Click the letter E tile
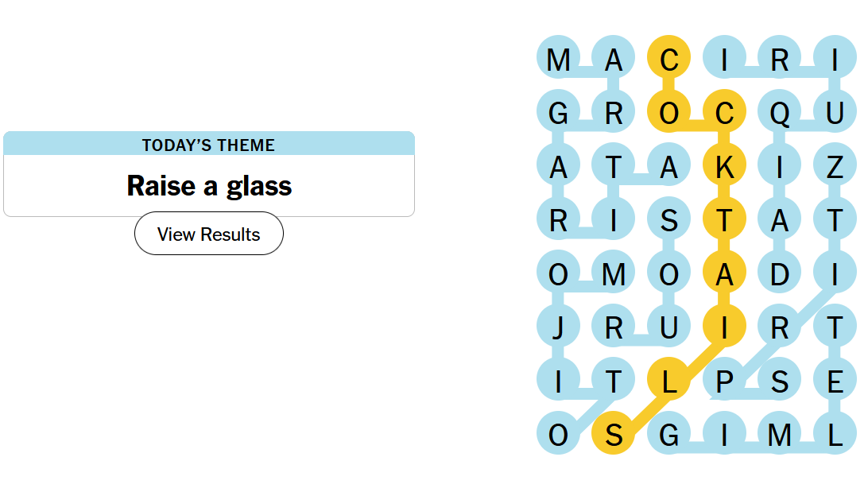The width and height of the screenshot is (868, 488). coord(834,381)
